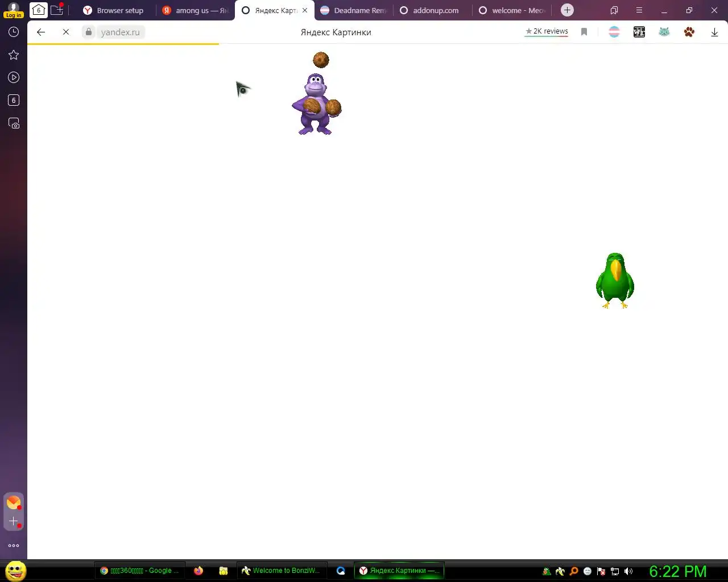
Task: Open the tab counter showing 6 in the title bar
Action: point(38,10)
